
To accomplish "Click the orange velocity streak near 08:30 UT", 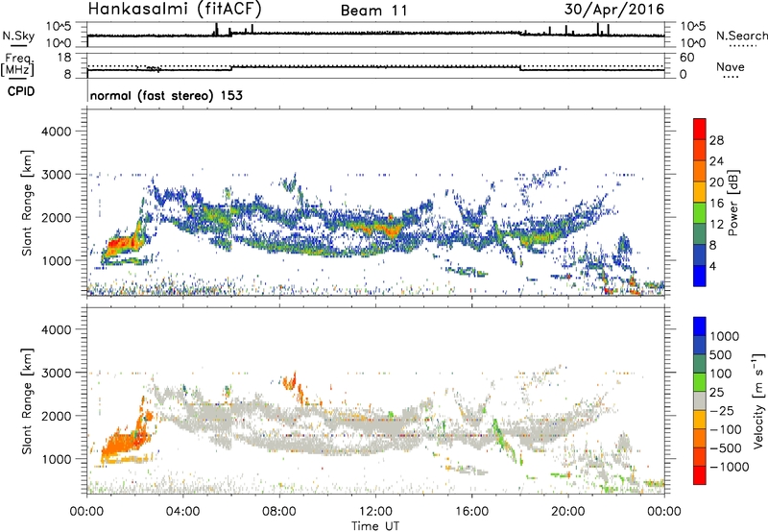I will 292,381.
